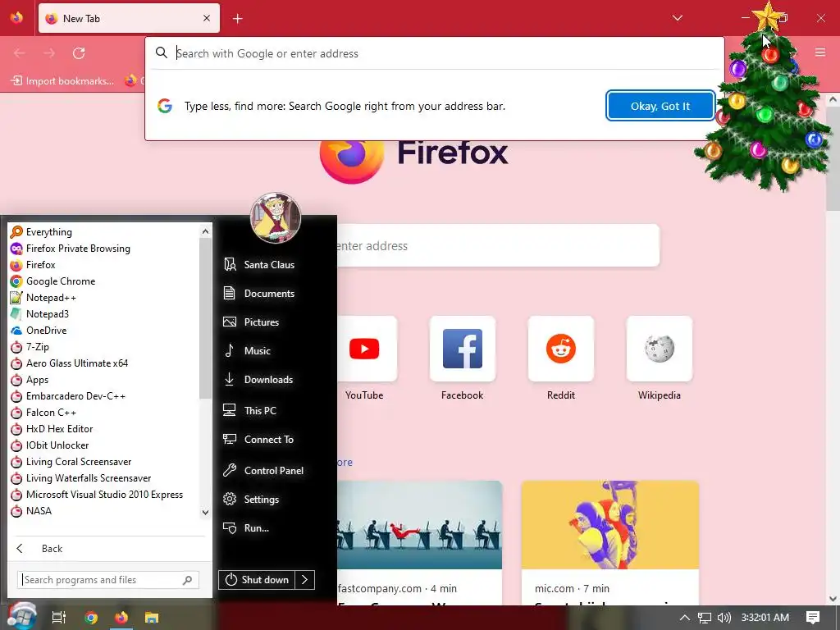Expand the 7-Zip folder in start menu

click(38, 347)
